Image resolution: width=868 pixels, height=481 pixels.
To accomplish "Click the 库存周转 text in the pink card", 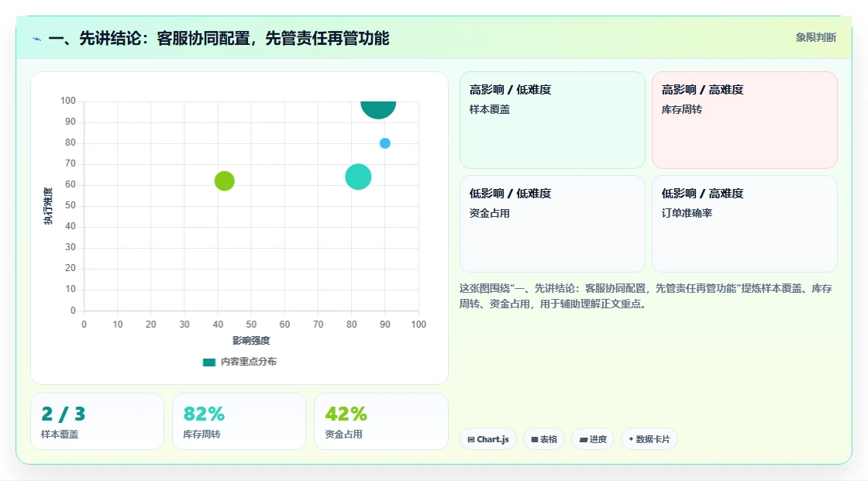I will tap(681, 109).
